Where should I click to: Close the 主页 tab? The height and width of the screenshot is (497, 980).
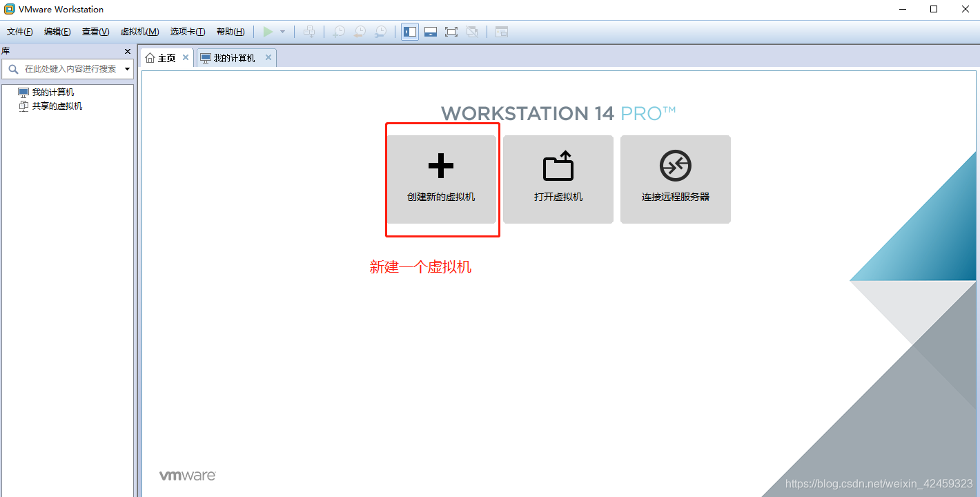pos(186,57)
